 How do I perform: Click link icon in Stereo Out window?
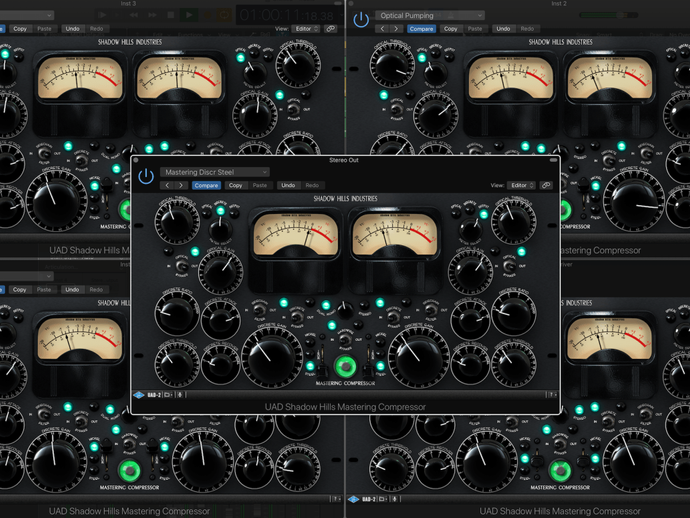click(546, 185)
